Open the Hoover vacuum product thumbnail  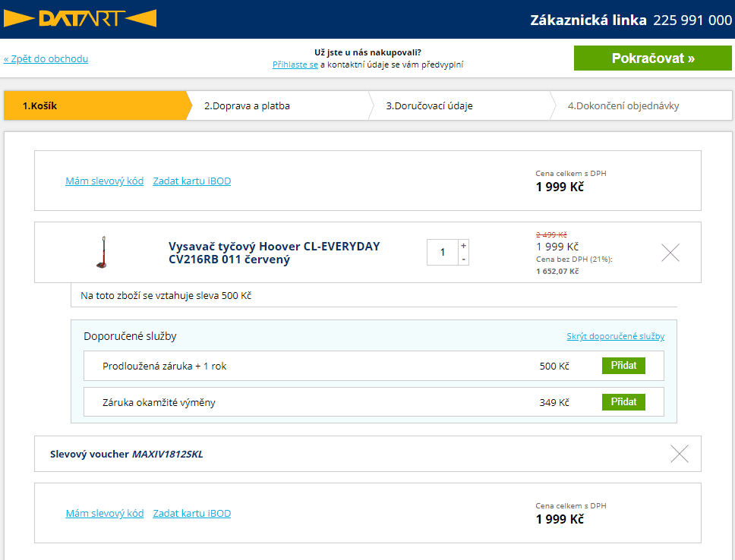pos(103,252)
